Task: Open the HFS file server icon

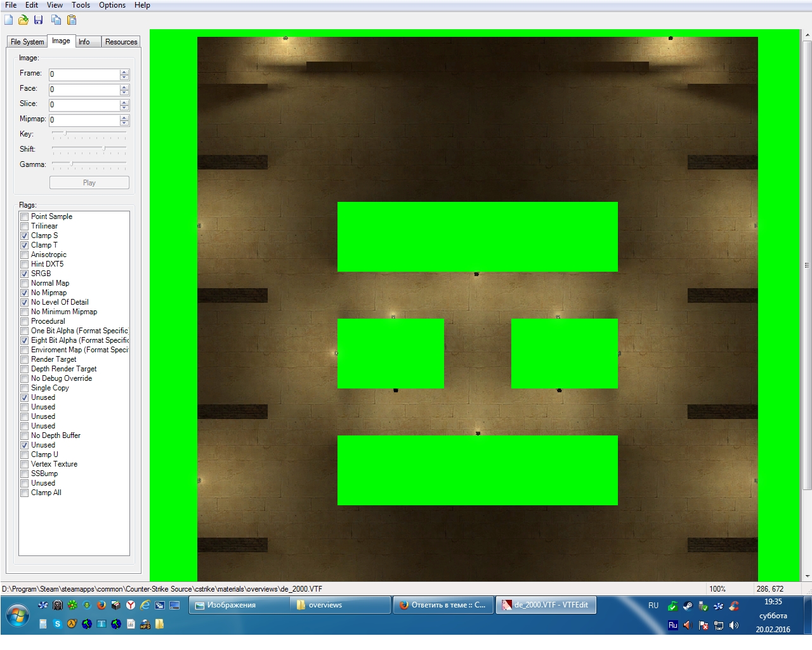Action: click(x=145, y=625)
